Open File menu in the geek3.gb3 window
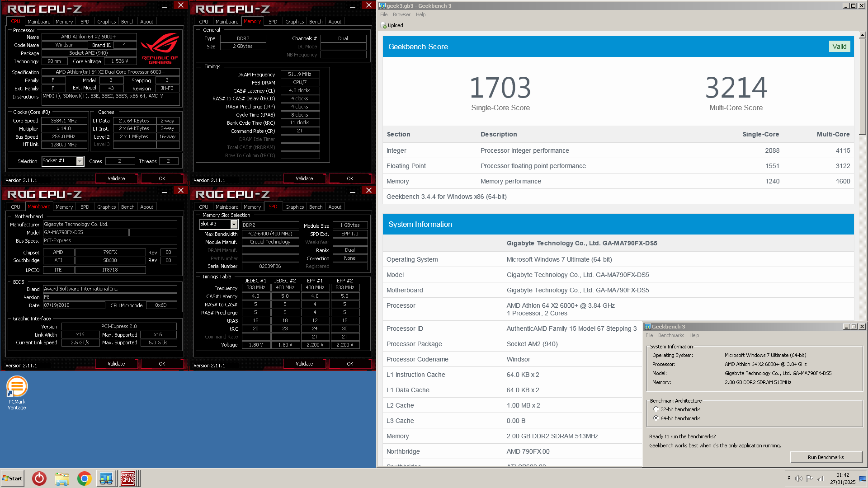 click(x=384, y=14)
